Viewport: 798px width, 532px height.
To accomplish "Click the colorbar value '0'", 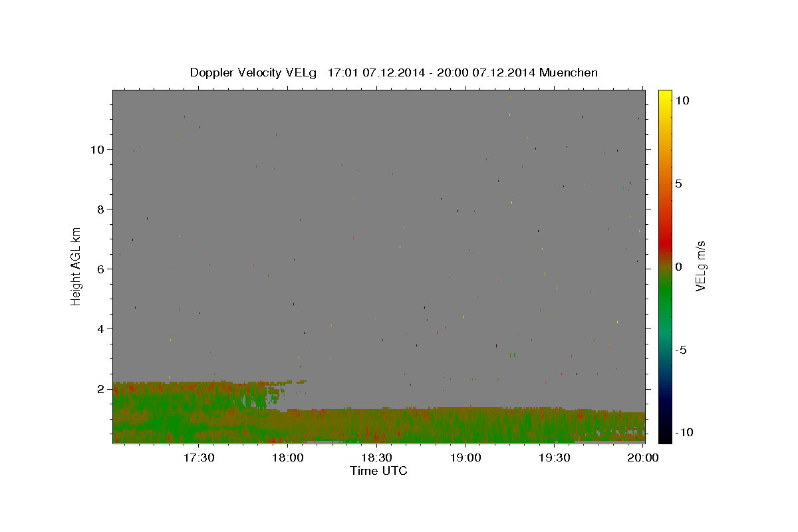I will click(678, 267).
